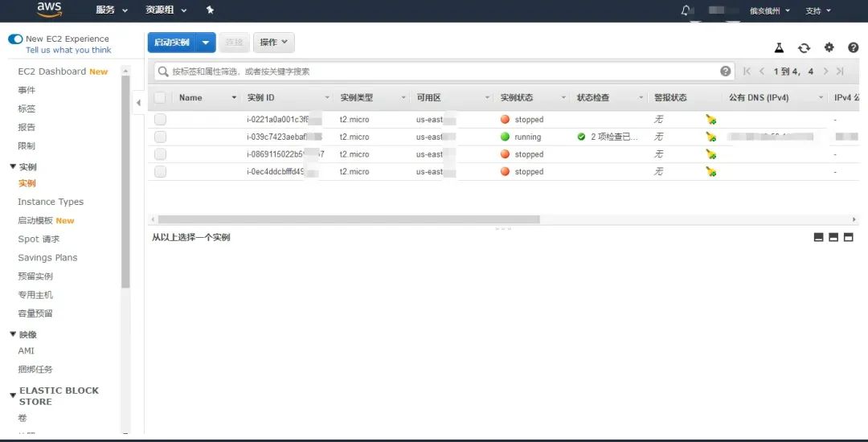The height and width of the screenshot is (442, 868).
Task: Open AMI in sidebar
Action: (x=26, y=350)
